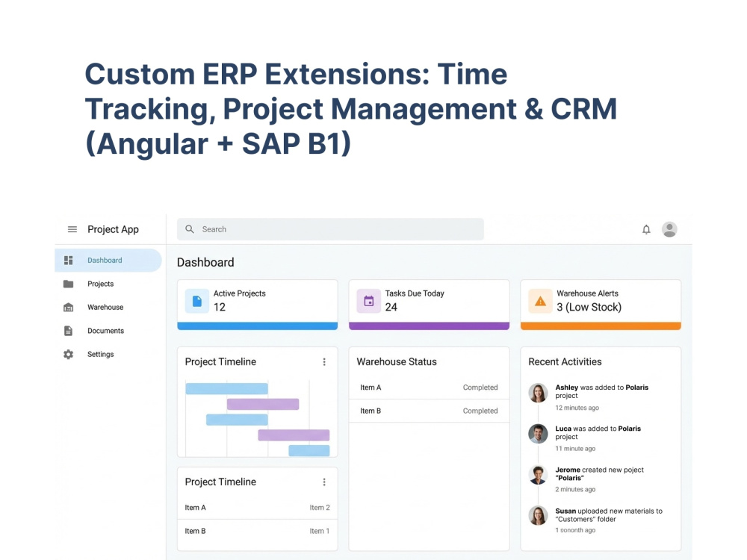
Task: Click the Warehouse Alerts warning icon
Action: [x=540, y=301]
